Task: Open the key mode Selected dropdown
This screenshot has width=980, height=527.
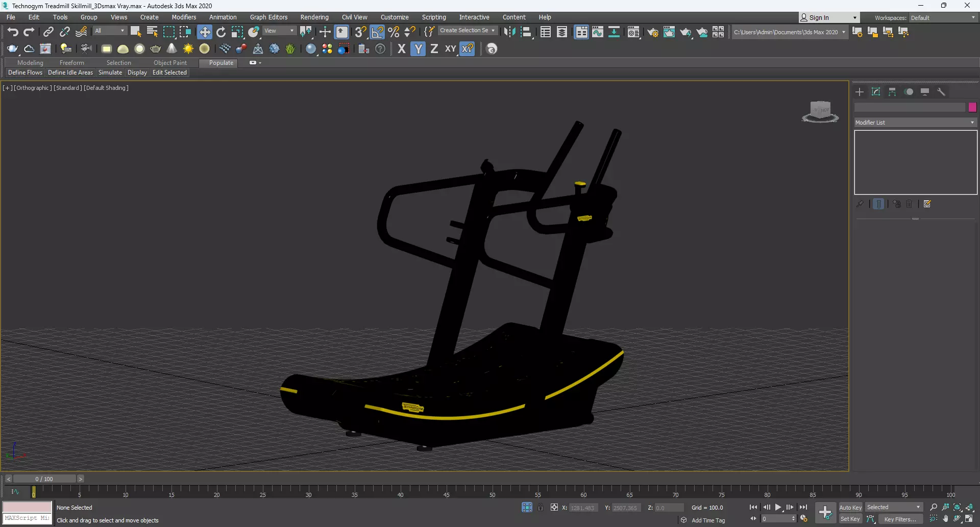Action: [x=894, y=508]
